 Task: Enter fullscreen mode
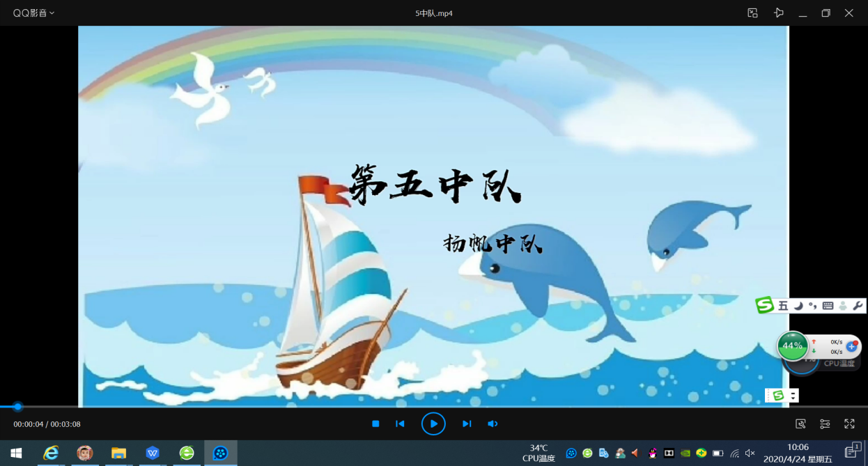click(x=849, y=424)
